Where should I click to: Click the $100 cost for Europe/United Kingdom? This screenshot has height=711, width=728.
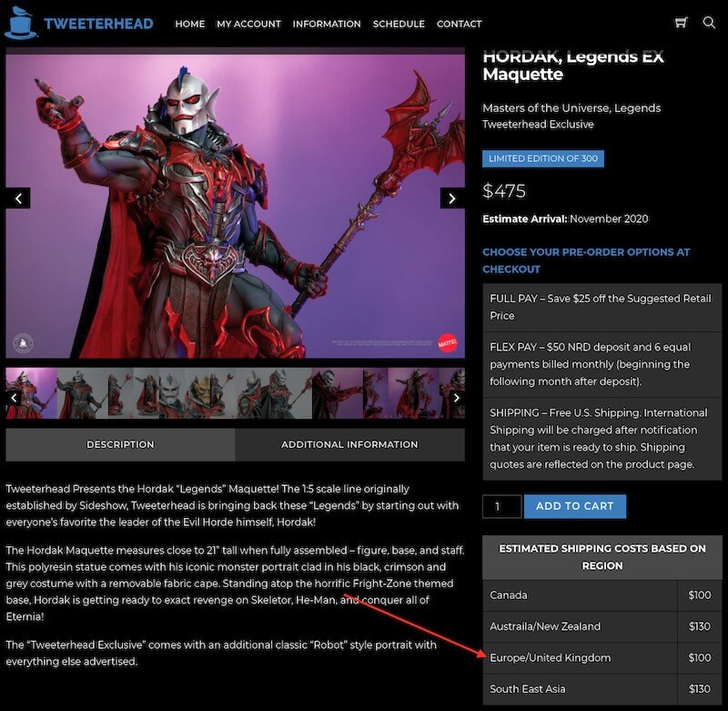[x=700, y=658]
